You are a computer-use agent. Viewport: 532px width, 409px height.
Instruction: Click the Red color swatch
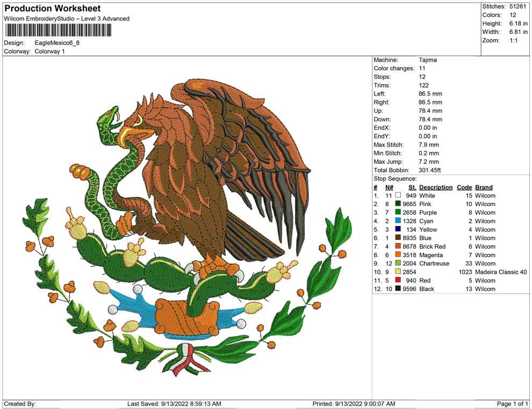[x=398, y=280]
